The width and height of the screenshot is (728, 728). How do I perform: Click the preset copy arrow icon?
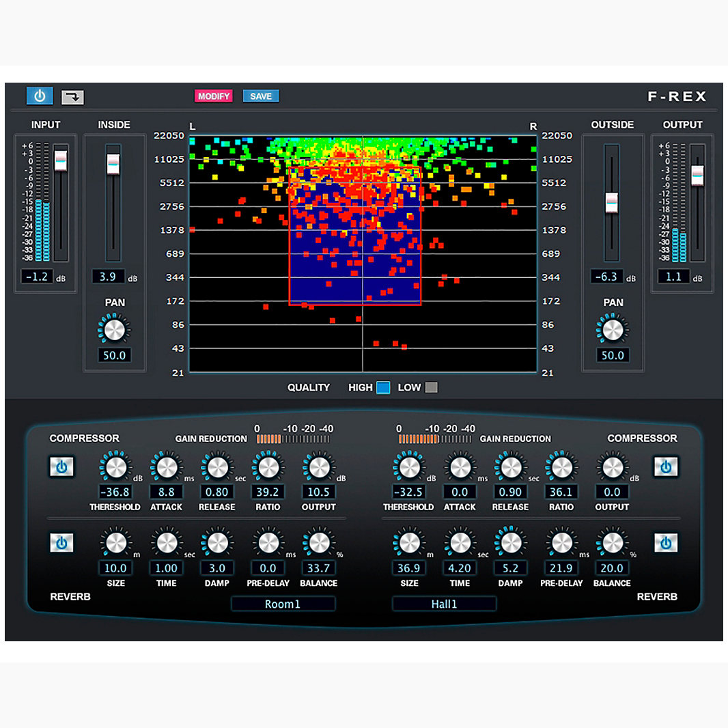coord(72,96)
